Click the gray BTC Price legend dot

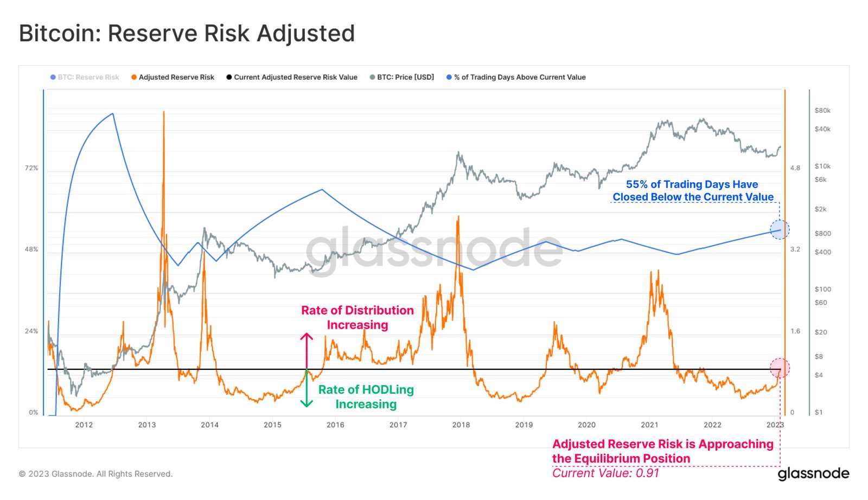372,78
